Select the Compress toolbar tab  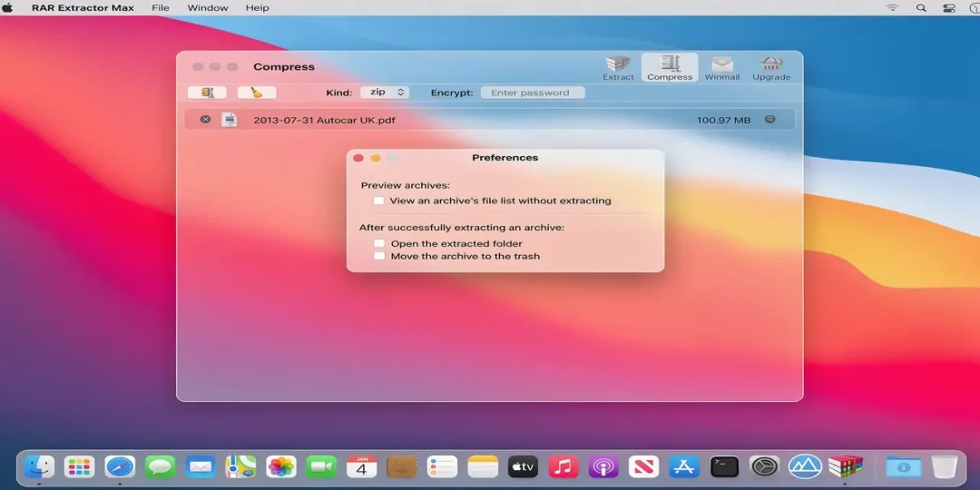[x=670, y=68]
